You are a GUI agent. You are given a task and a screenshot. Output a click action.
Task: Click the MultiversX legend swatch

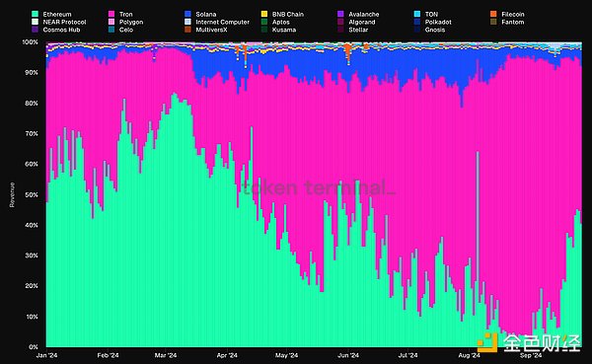pos(188,30)
